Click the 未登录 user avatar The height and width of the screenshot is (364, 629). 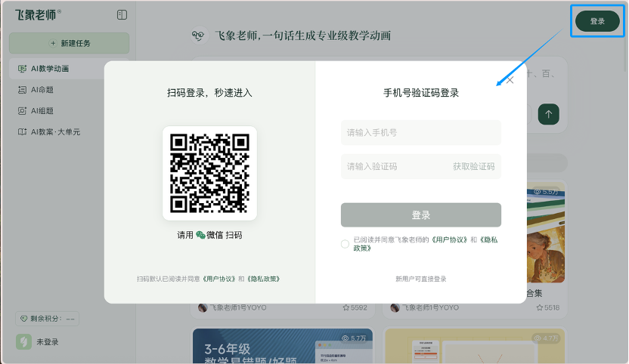click(23, 342)
